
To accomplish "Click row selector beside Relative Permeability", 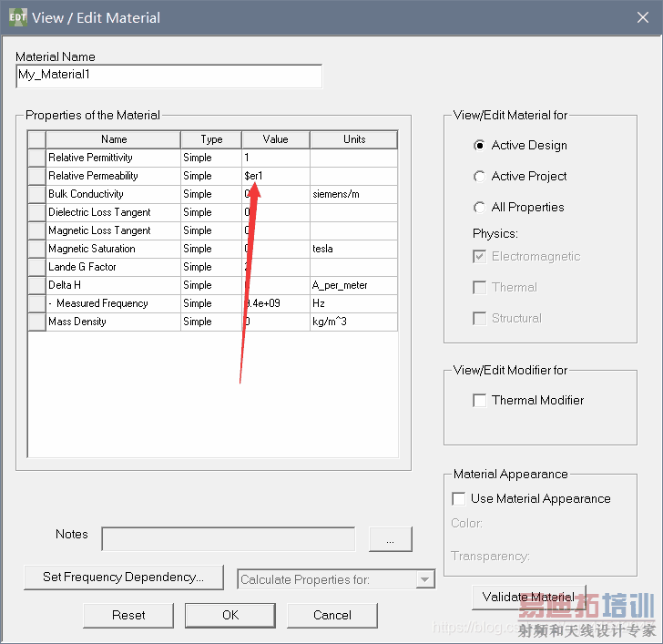I will (x=37, y=176).
